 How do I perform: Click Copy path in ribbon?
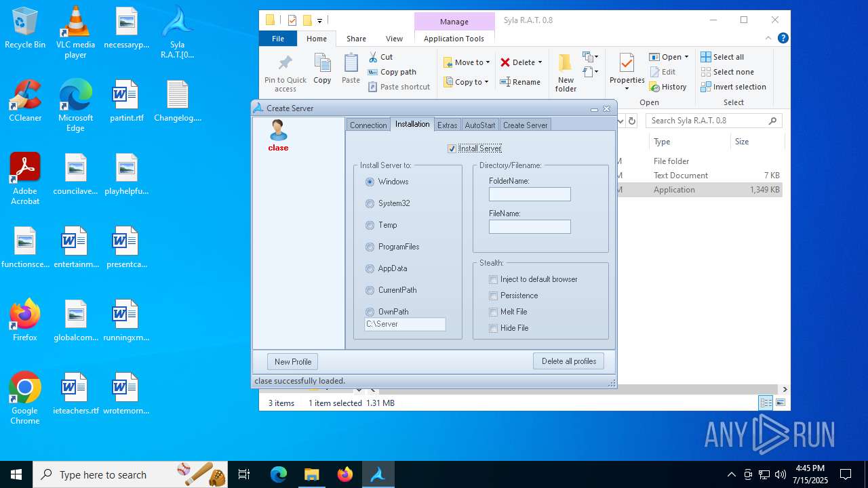[392, 72]
